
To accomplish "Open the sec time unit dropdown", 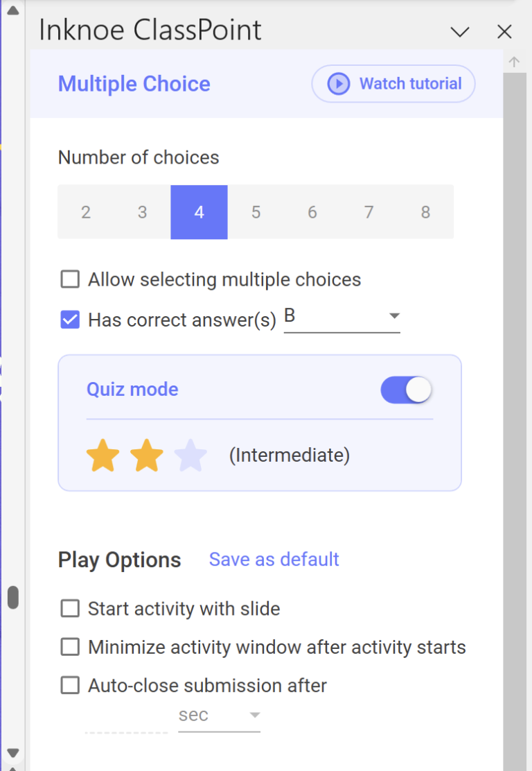I will click(x=254, y=715).
